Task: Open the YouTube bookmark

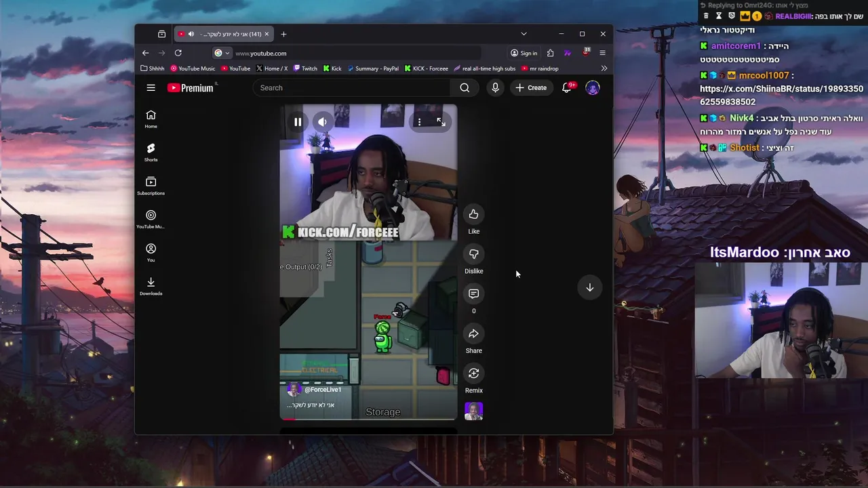Action: (235, 68)
